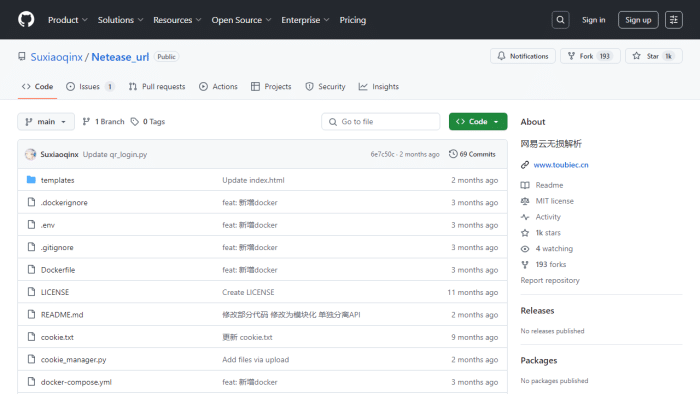
Task: Switch to the Actions tab
Action: [x=218, y=87]
